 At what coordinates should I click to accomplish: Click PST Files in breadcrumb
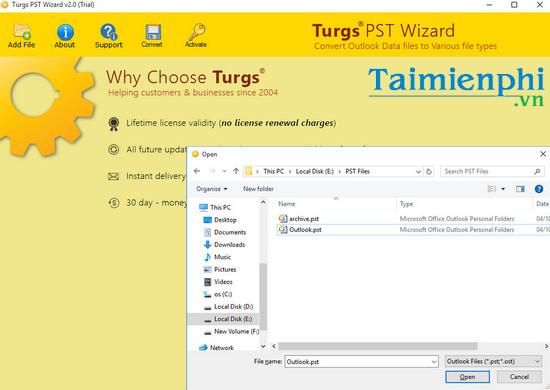[357, 172]
